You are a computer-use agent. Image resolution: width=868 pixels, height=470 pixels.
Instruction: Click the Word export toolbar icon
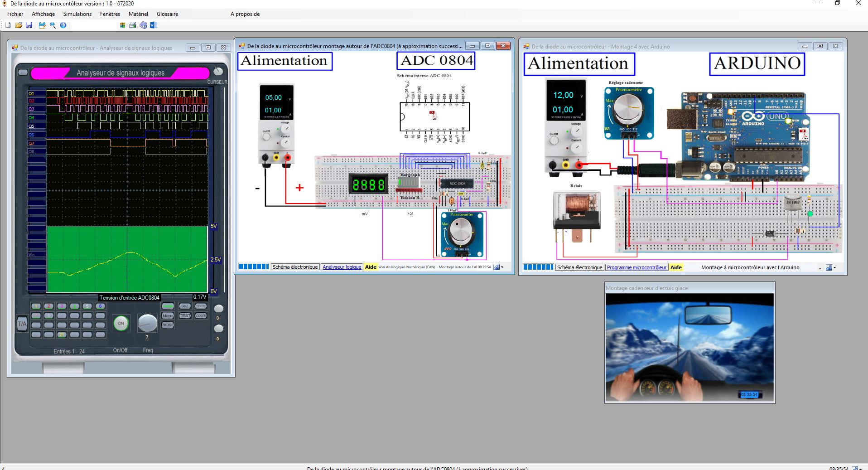153,25
